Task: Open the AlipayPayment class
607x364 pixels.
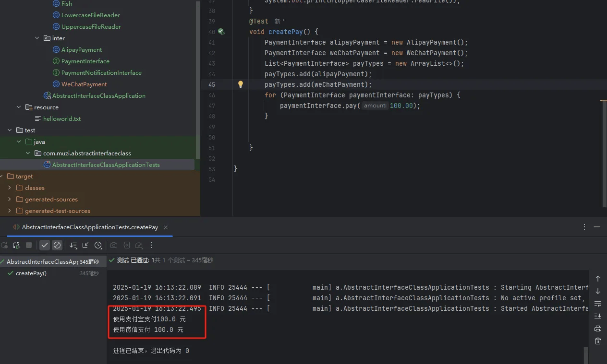Action: coord(81,49)
